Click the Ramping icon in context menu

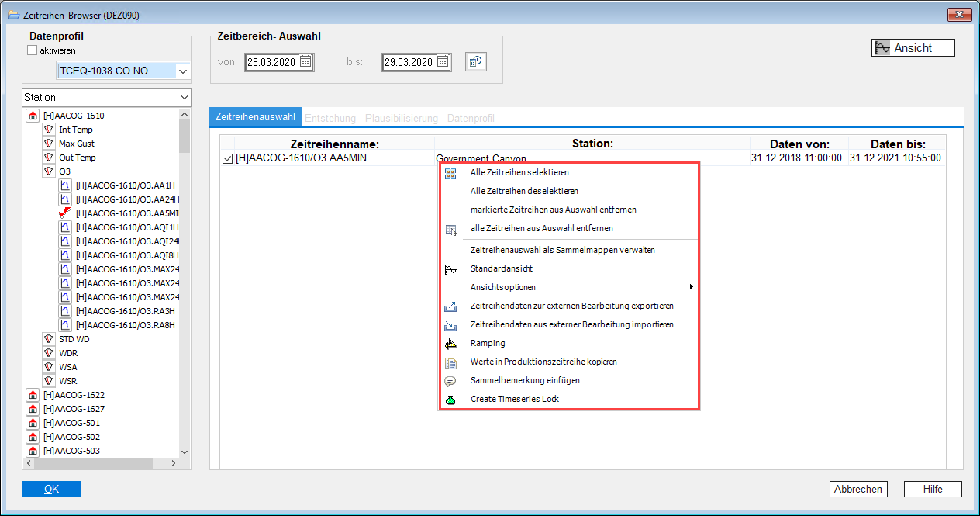(450, 343)
